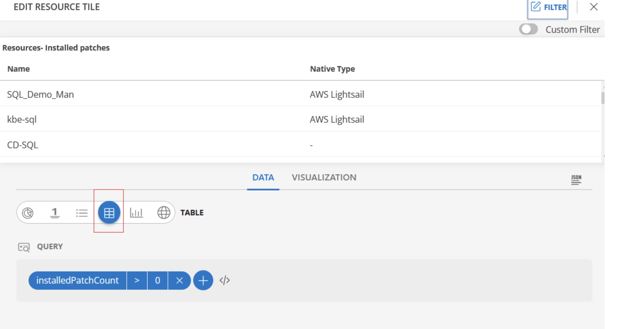Select the globe map view icon
Screen dimensions: 644x329
click(x=163, y=213)
